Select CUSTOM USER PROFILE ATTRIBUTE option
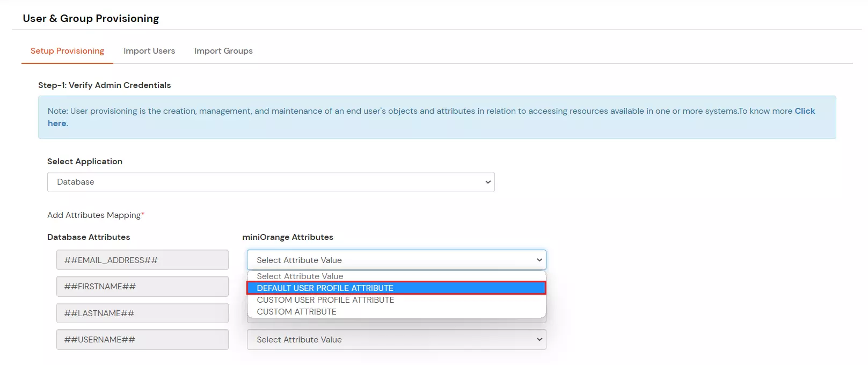This screenshot has height=365, width=868. click(x=396, y=300)
